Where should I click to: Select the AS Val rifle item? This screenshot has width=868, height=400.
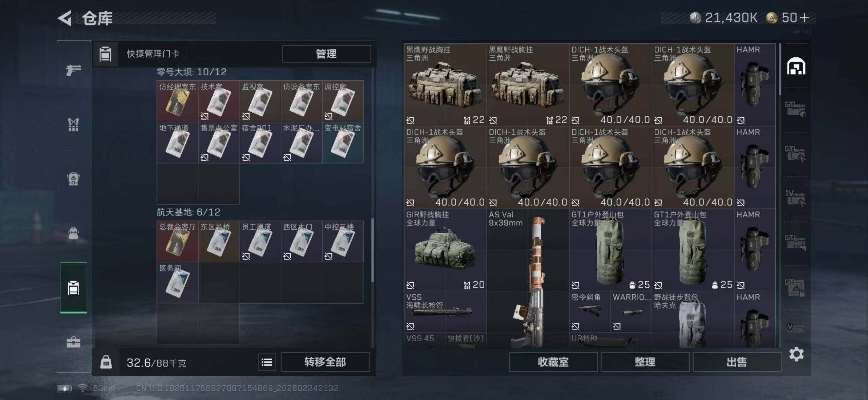pos(528,278)
